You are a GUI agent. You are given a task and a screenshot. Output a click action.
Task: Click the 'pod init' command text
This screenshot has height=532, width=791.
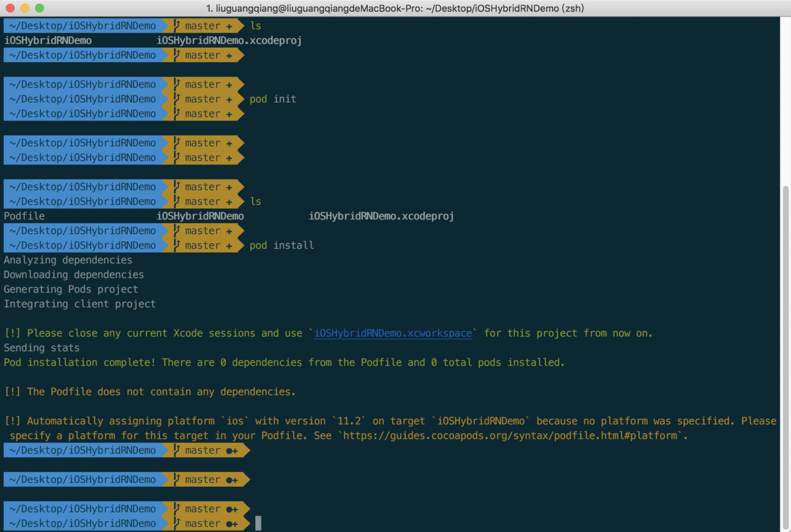[x=273, y=99]
